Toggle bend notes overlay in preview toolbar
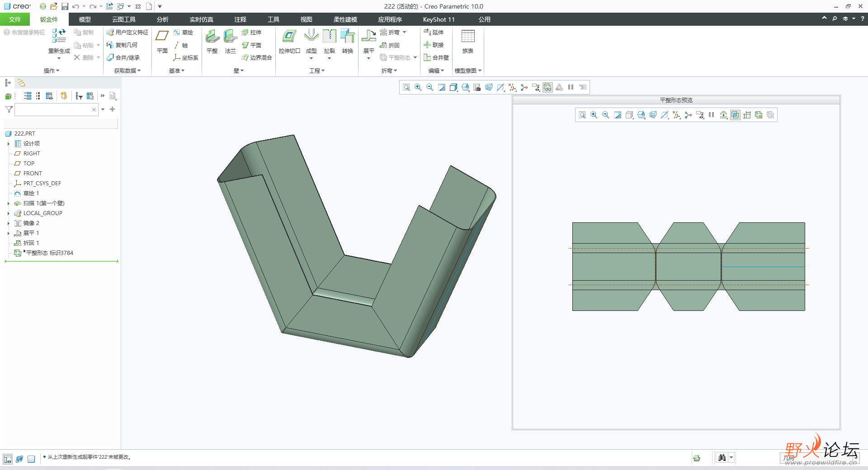 click(x=735, y=115)
